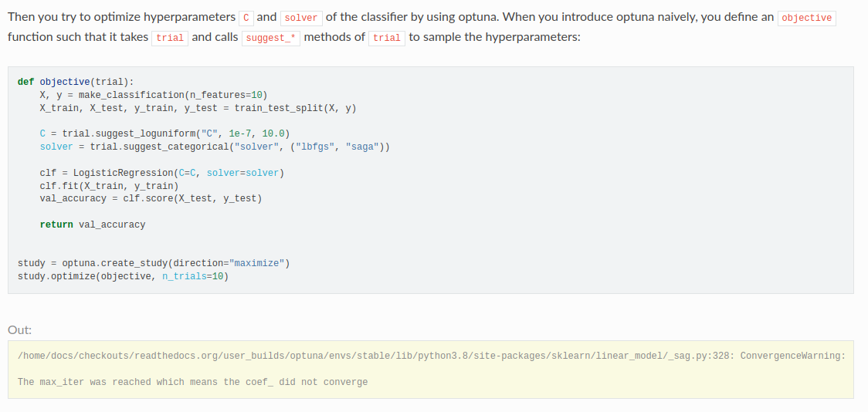Click the 'n_features' argument in the code
868x412 pixels.
217,95
